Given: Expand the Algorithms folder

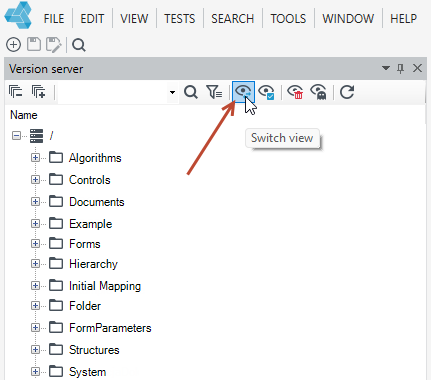Looking at the screenshot, I should click(x=35, y=157).
